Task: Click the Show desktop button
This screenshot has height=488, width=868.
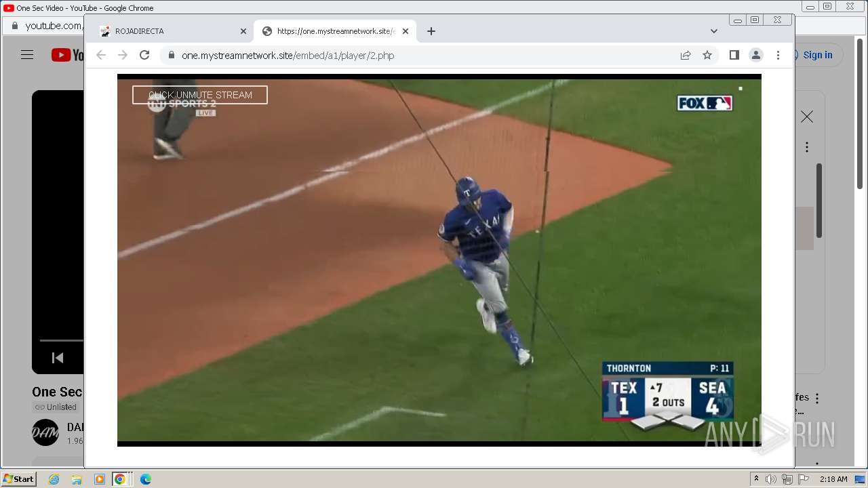Action: (x=860, y=479)
